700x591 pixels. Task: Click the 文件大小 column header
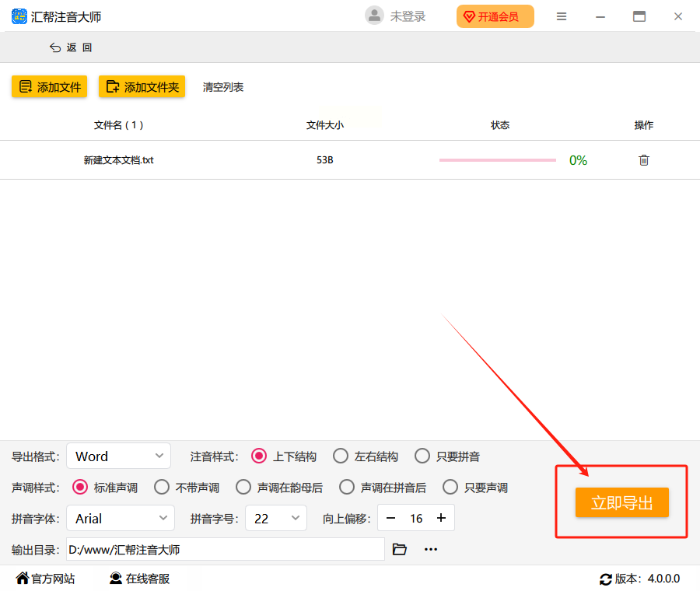tap(325, 125)
